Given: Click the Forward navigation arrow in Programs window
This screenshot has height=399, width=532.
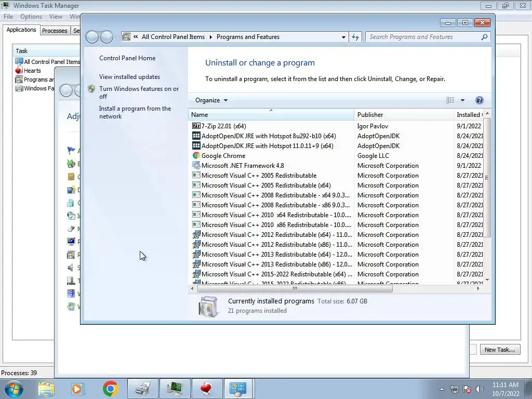Looking at the screenshot, I should tap(107, 37).
